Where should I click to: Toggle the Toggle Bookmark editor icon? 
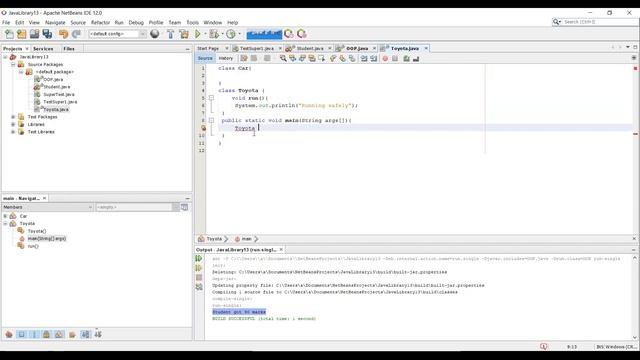coord(352,58)
